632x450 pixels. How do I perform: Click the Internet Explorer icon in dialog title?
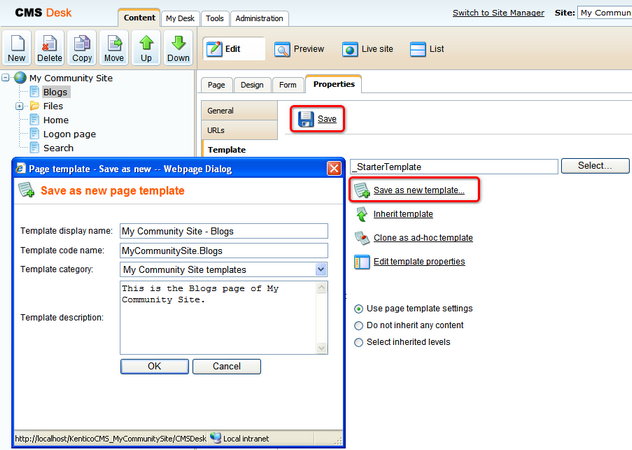coord(21,168)
